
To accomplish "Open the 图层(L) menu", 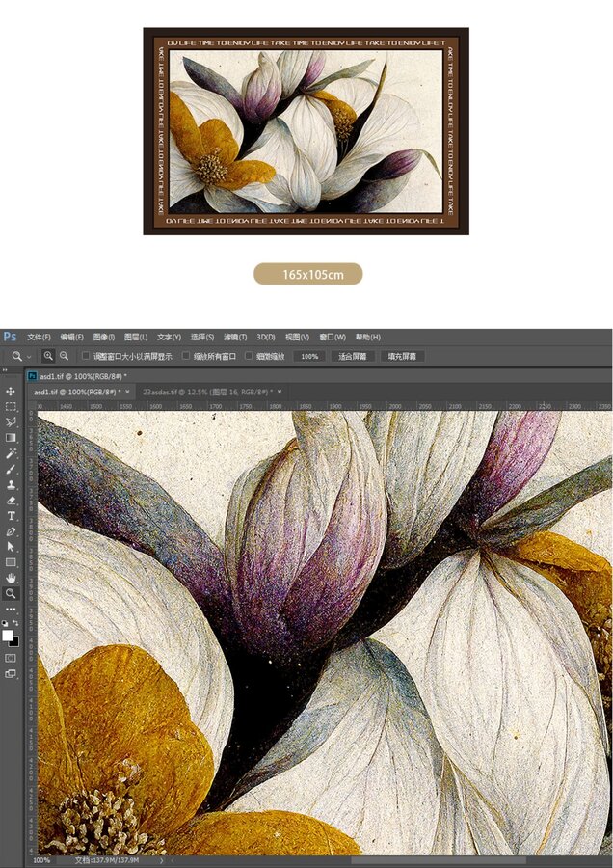I will coord(136,337).
